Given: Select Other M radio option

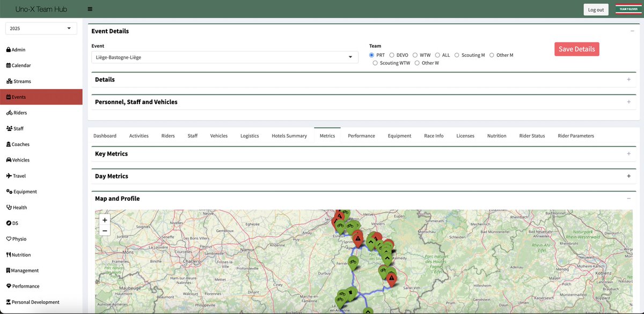Looking at the screenshot, I should pyautogui.click(x=492, y=55).
